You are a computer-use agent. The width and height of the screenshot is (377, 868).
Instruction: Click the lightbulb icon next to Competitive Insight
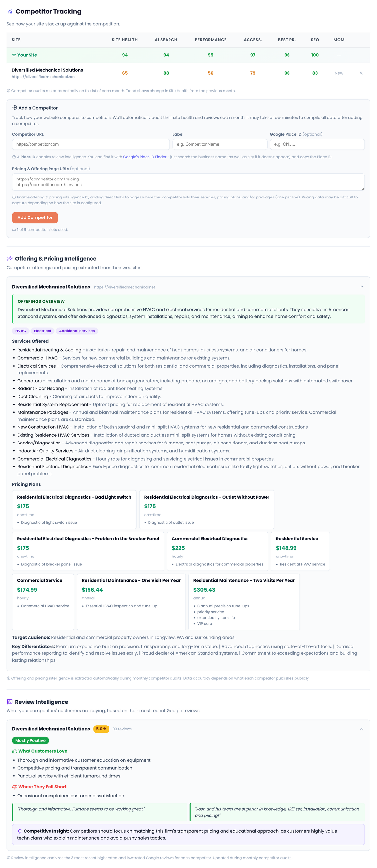pos(20,831)
